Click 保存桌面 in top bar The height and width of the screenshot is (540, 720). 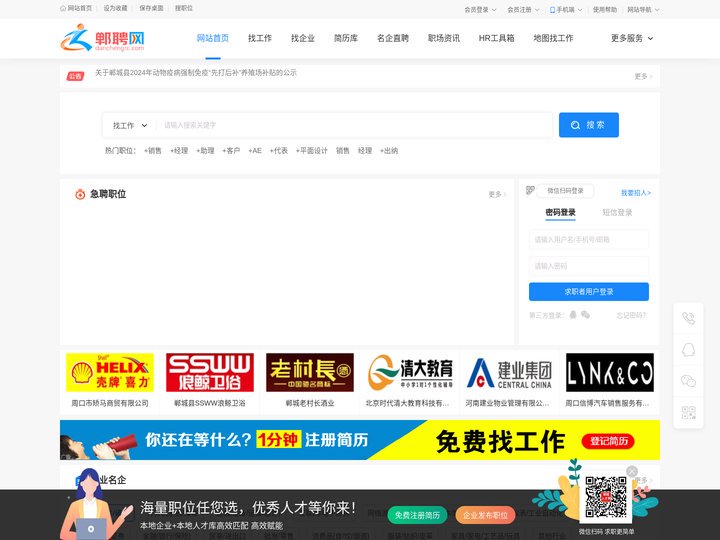tap(151, 8)
